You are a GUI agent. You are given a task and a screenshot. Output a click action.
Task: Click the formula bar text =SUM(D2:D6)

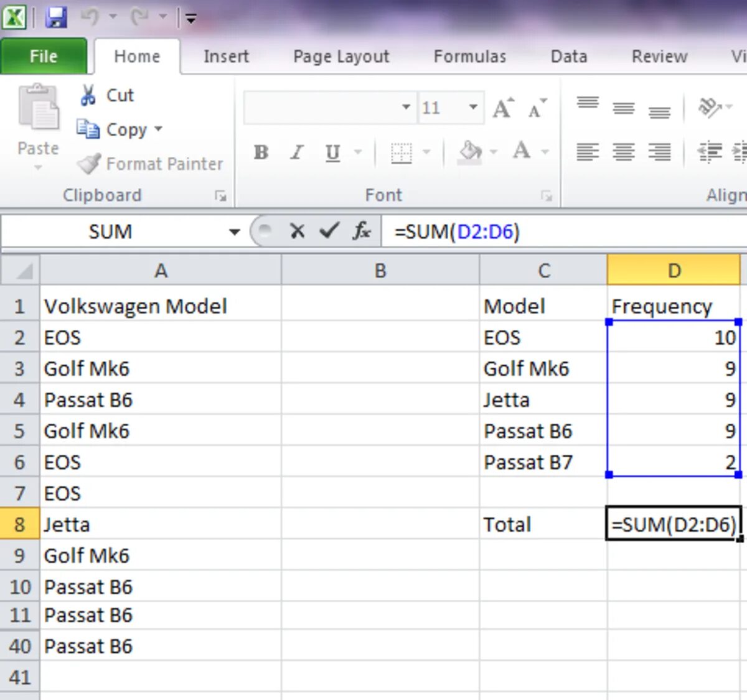pyautogui.click(x=458, y=232)
